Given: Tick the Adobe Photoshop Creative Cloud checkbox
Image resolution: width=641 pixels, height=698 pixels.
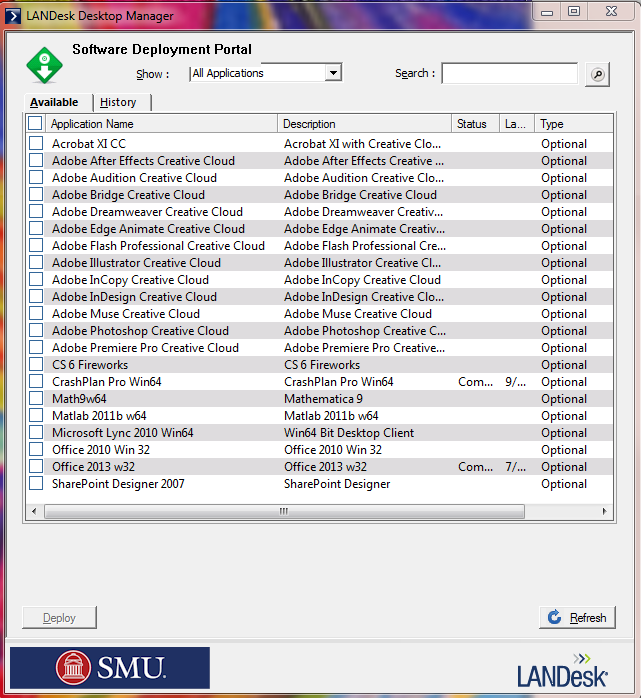Looking at the screenshot, I should pyautogui.click(x=36, y=330).
